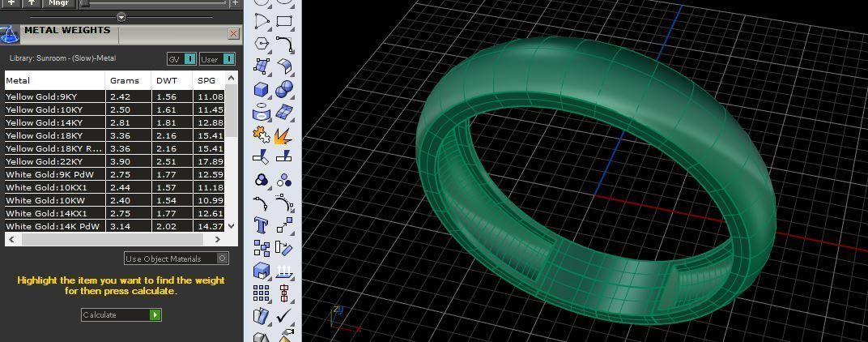This screenshot has height=342, width=868.
Task: Click the table's horizontal scrollbar thumb
Action: [x=113, y=239]
